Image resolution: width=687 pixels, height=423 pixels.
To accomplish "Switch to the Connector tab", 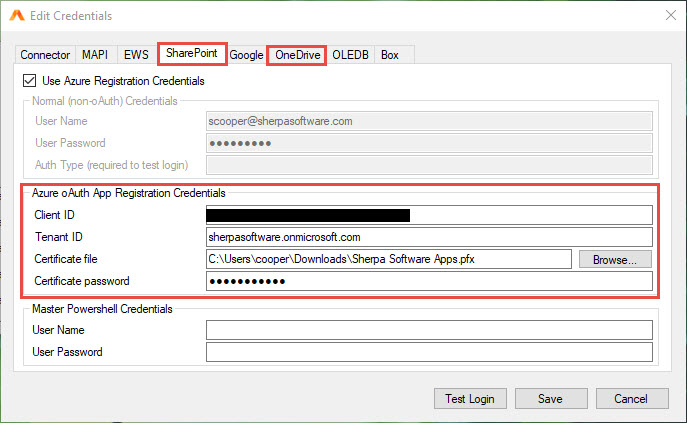I will click(x=45, y=55).
